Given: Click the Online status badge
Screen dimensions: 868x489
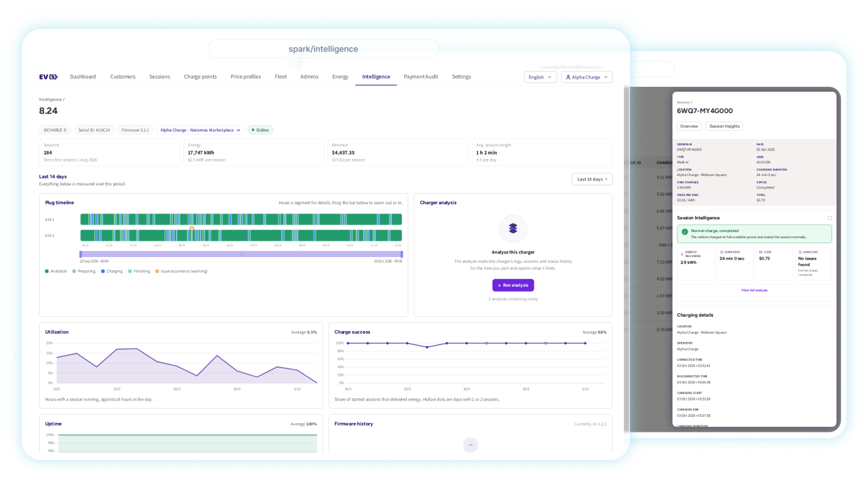Looking at the screenshot, I should pos(260,130).
